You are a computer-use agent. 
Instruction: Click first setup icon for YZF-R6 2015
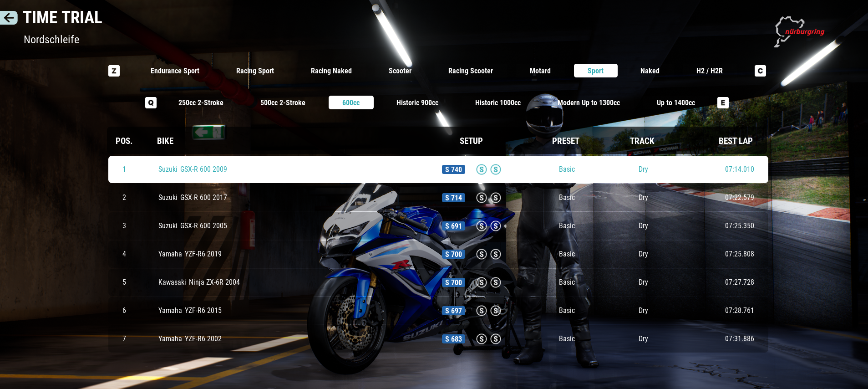click(482, 311)
